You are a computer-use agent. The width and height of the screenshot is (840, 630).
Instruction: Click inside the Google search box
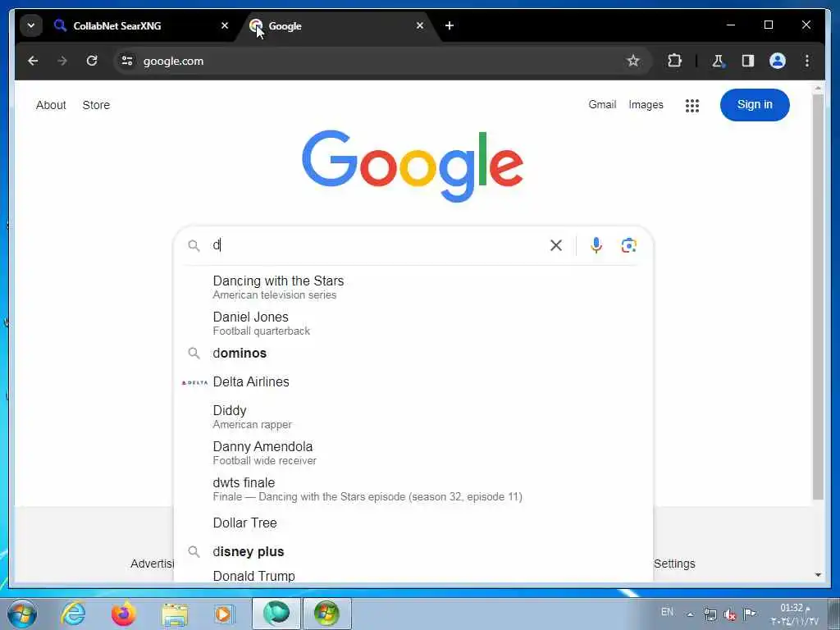click(x=375, y=245)
